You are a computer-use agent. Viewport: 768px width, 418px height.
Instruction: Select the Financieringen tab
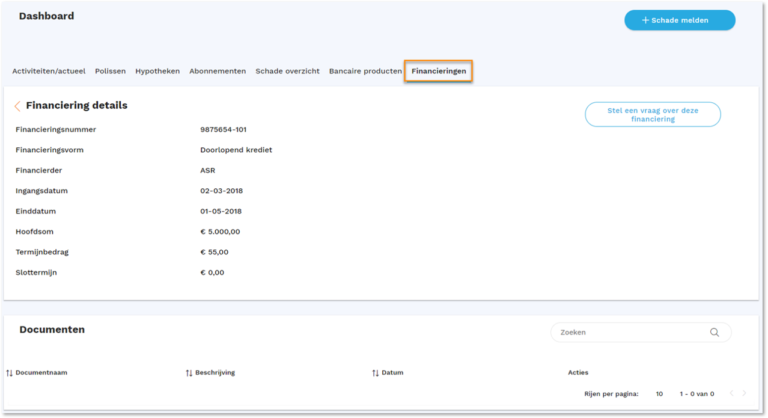click(438, 71)
